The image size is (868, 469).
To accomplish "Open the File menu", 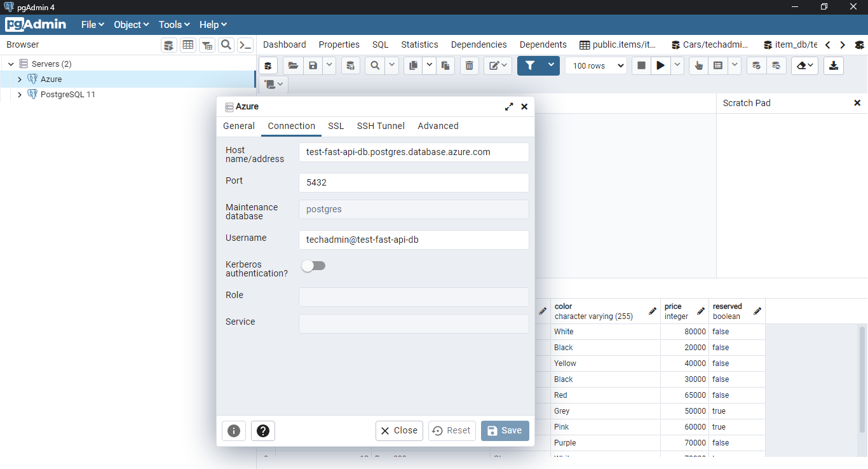I will click(x=92, y=24).
